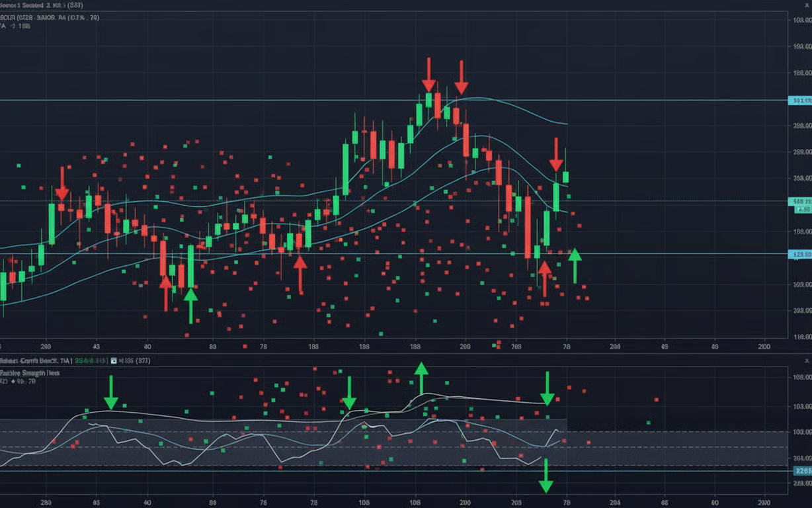
Task: Click the green down arrow beneath the oscillator band
Action: coord(546,476)
